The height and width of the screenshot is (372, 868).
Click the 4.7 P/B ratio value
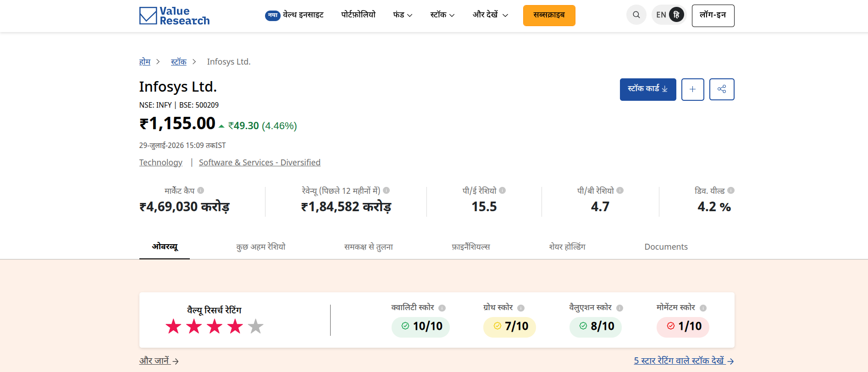coord(600,207)
